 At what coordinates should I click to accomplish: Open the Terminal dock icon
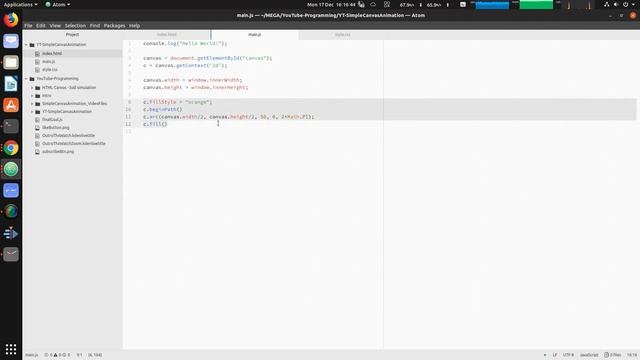[x=11, y=126]
